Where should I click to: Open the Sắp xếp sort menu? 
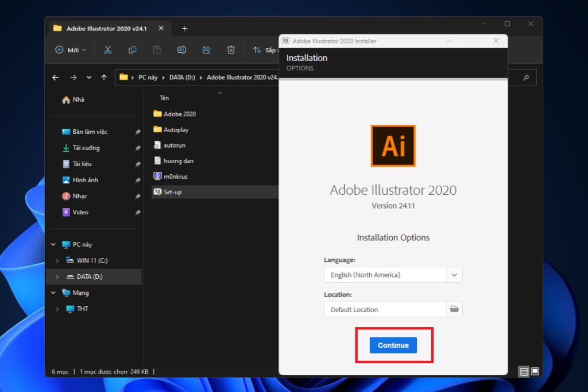point(265,50)
